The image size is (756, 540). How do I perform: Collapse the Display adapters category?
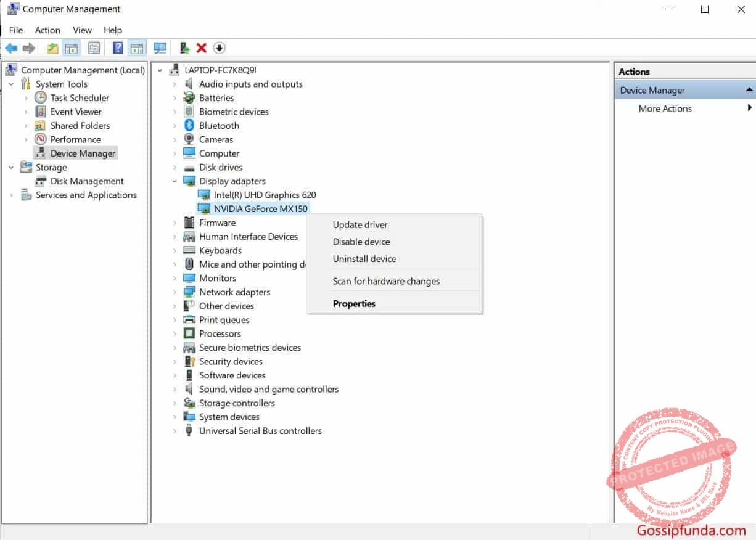tap(175, 181)
